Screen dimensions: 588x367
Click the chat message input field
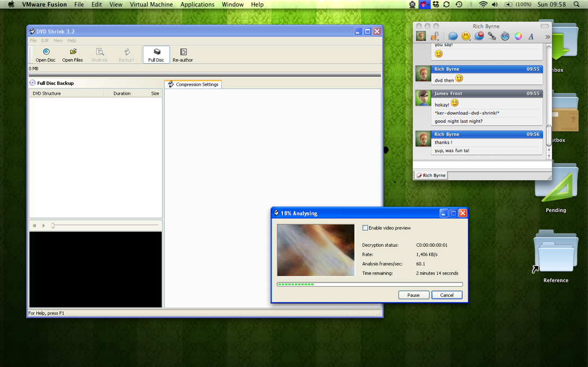(481, 165)
